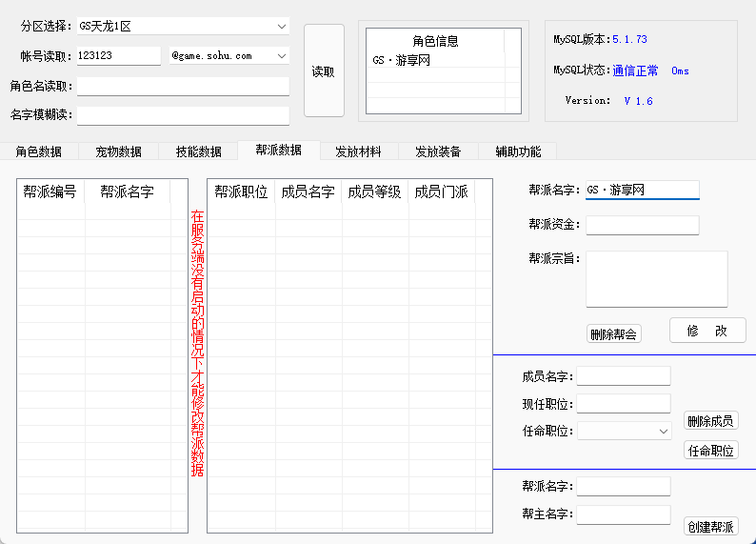This screenshot has width=756, height=544.
Task: Open the 宠物数据 tab
Action: tap(119, 151)
